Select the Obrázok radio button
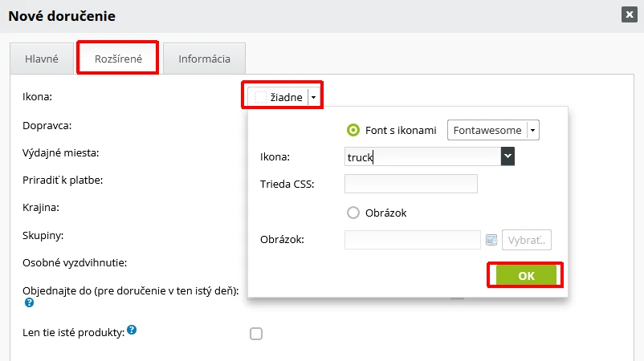Viewport: 644px width, 361px height. 353,213
